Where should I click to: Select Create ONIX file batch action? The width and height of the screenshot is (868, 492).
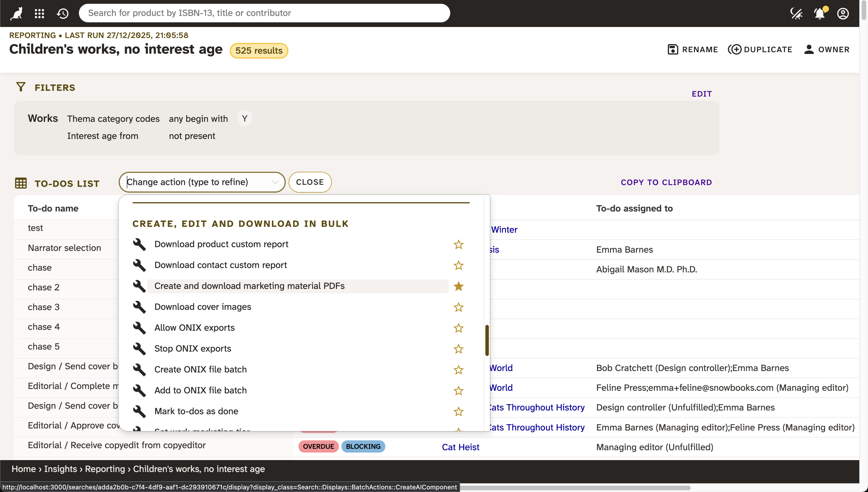click(200, 369)
